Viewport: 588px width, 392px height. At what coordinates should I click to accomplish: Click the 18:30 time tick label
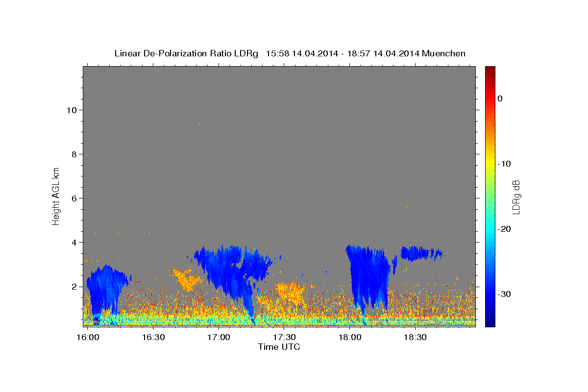coord(415,337)
